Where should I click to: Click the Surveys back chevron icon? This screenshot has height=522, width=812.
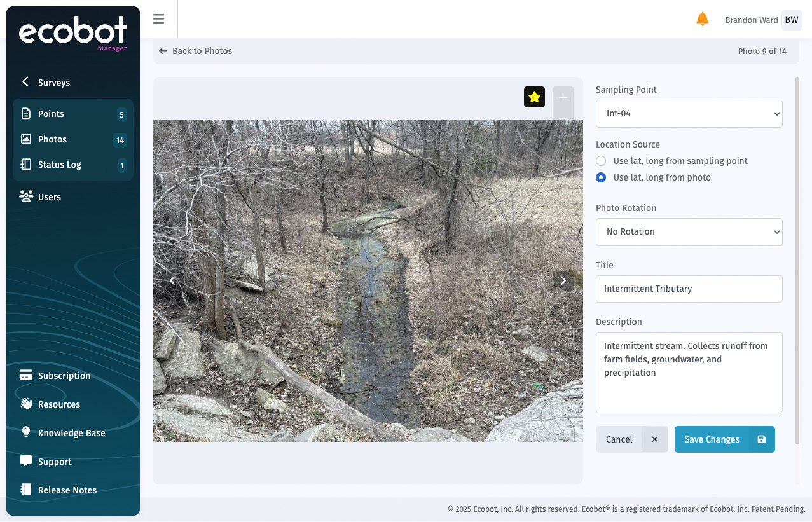coord(25,82)
